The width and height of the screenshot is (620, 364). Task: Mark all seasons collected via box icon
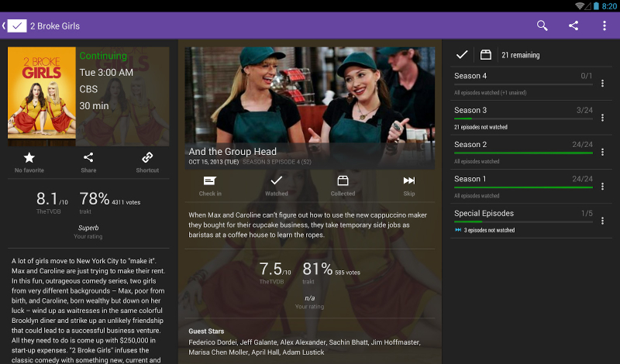[486, 55]
